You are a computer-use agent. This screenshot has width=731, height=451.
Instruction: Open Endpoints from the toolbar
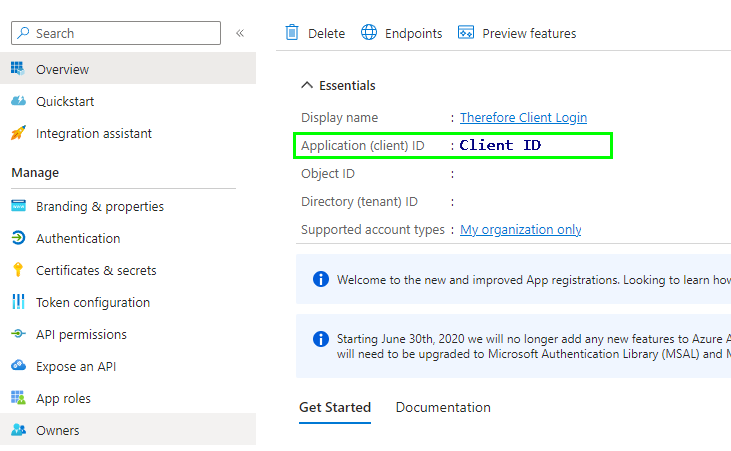(x=402, y=33)
